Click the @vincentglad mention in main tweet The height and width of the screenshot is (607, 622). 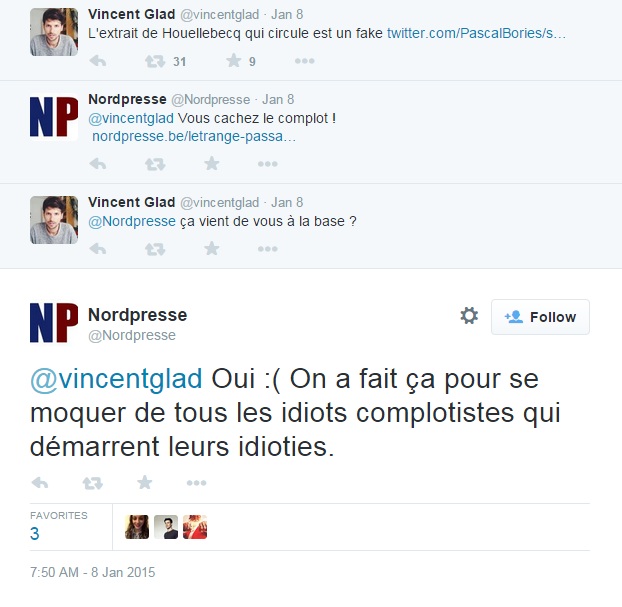tap(118, 381)
